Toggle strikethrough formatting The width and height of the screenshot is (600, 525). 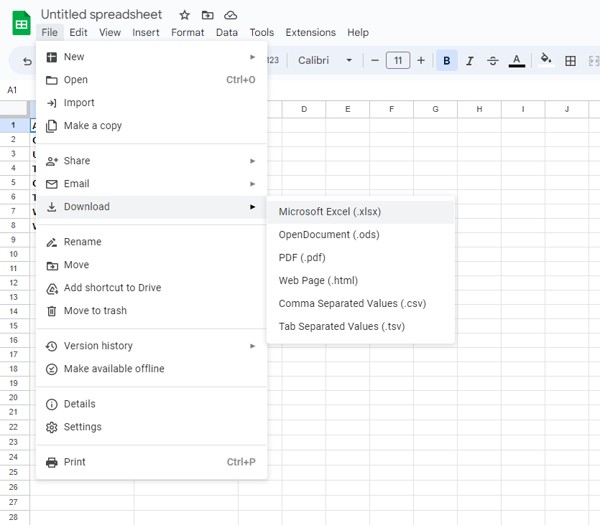[493, 60]
